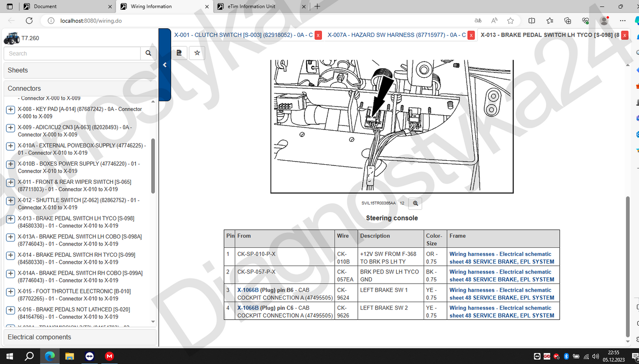639x364 pixels.
Task: Switch to X-001 CLUTCH SWITCH tab
Action: coord(243,35)
